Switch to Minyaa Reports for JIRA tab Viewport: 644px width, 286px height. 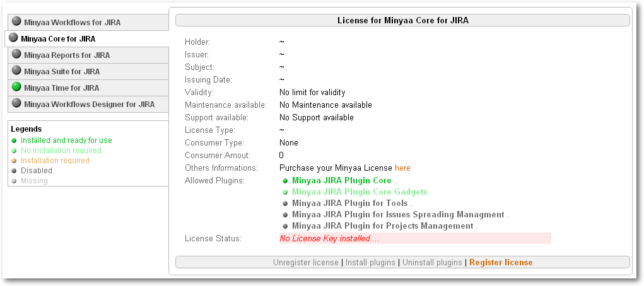[88, 55]
